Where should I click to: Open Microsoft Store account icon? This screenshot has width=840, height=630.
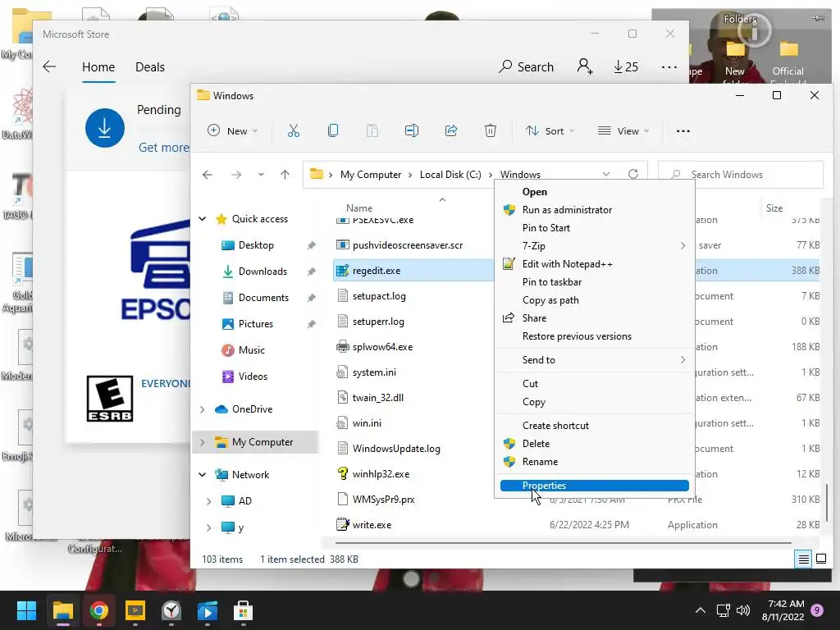coord(584,66)
